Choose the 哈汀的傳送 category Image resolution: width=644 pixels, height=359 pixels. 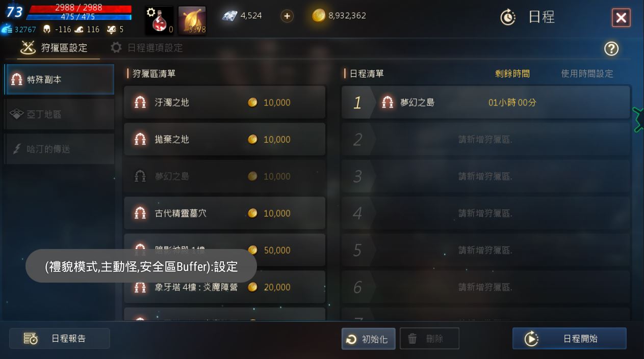pos(60,149)
